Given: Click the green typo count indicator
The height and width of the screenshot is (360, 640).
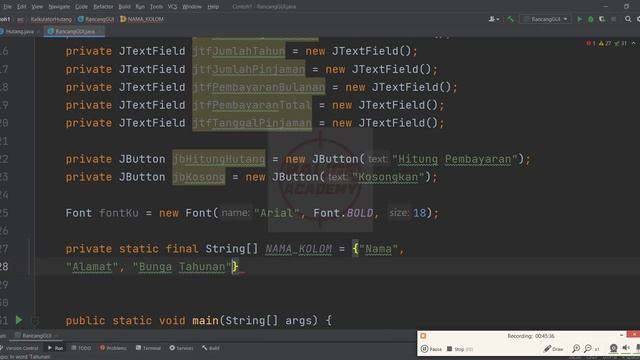Looking at the screenshot, I should point(620,43).
